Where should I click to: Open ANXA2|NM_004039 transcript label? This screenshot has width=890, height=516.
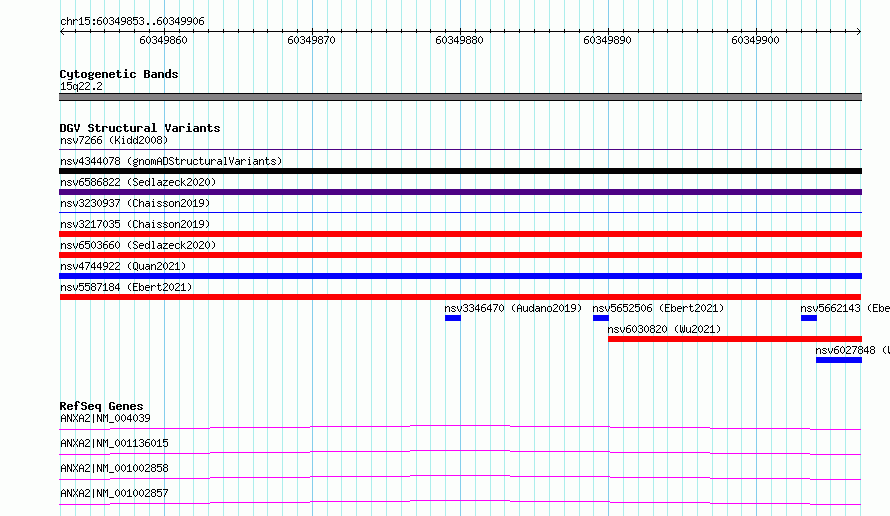point(106,418)
